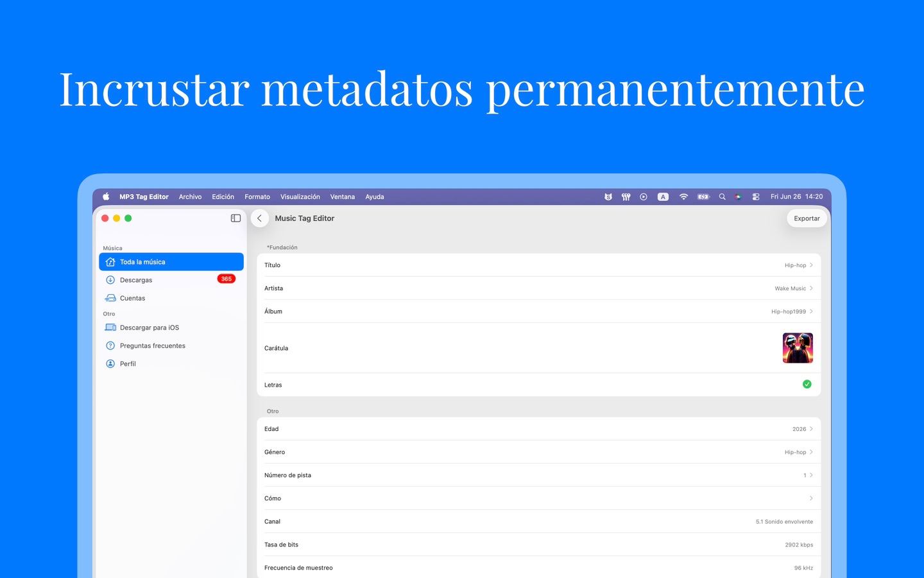Click the 5.1 Sonido envolvente value
Image resolution: width=924 pixels, height=578 pixels.
784,521
